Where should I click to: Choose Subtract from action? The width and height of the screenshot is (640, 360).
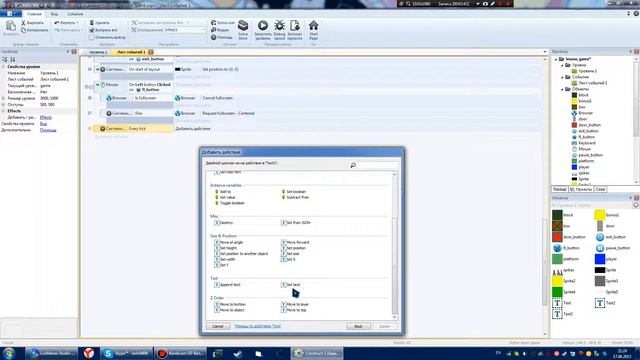tap(295, 197)
